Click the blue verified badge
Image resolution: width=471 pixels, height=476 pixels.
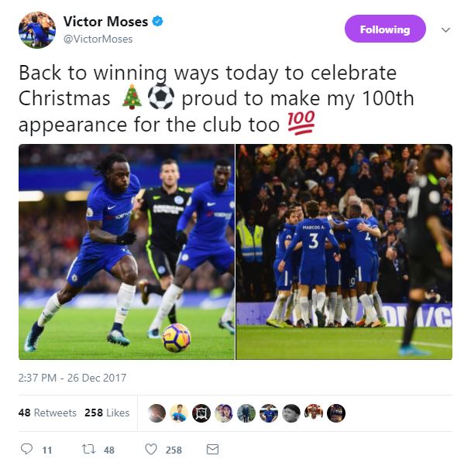[x=159, y=22]
